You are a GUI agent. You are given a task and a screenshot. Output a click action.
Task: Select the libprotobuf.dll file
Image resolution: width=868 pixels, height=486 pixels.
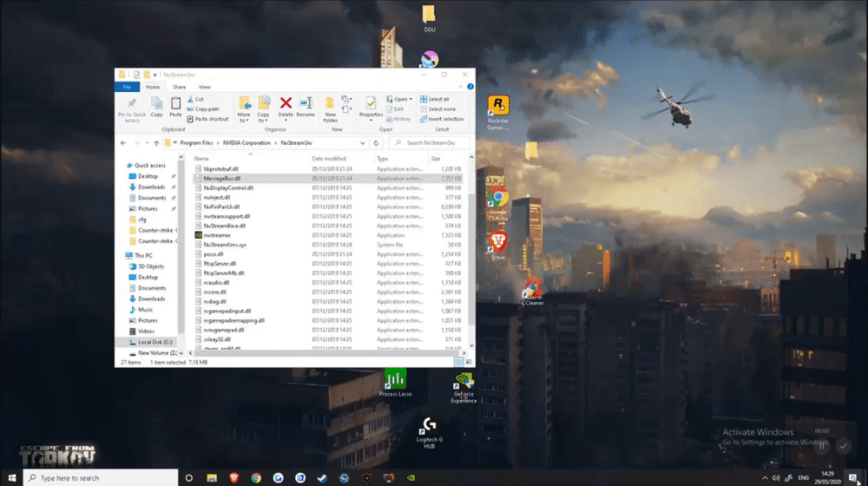point(220,169)
